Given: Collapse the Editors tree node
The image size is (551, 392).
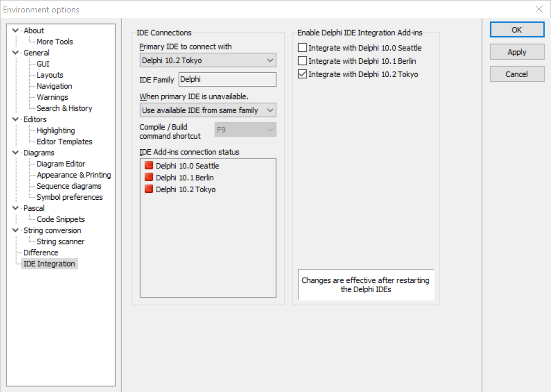Looking at the screenshot, I should coord(15,119).
